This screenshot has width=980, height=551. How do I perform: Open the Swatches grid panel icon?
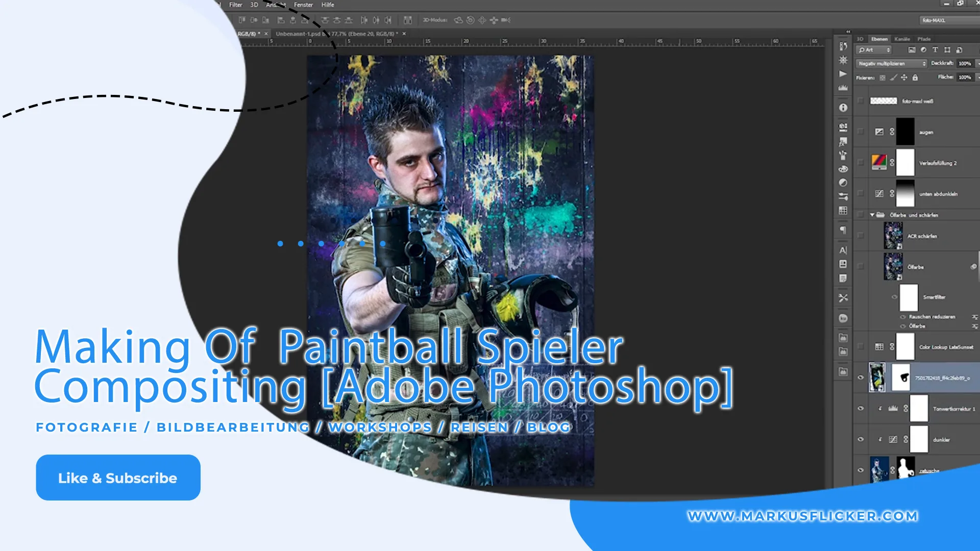(x=843, y=210)
